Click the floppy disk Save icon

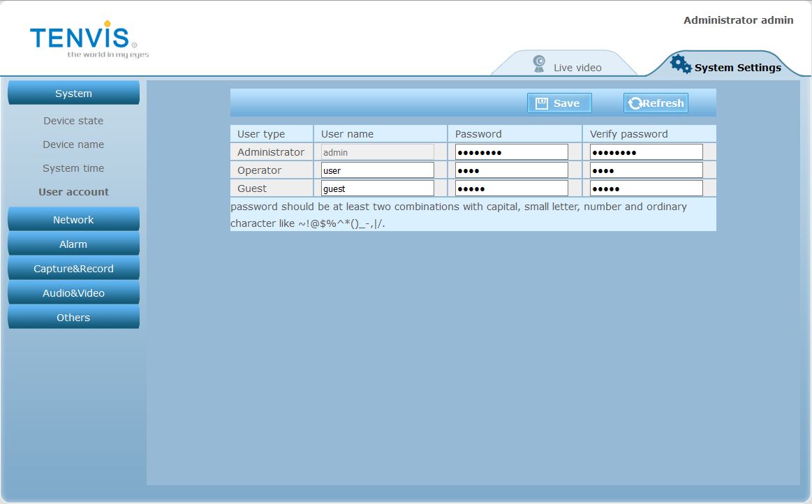point(541,103)
